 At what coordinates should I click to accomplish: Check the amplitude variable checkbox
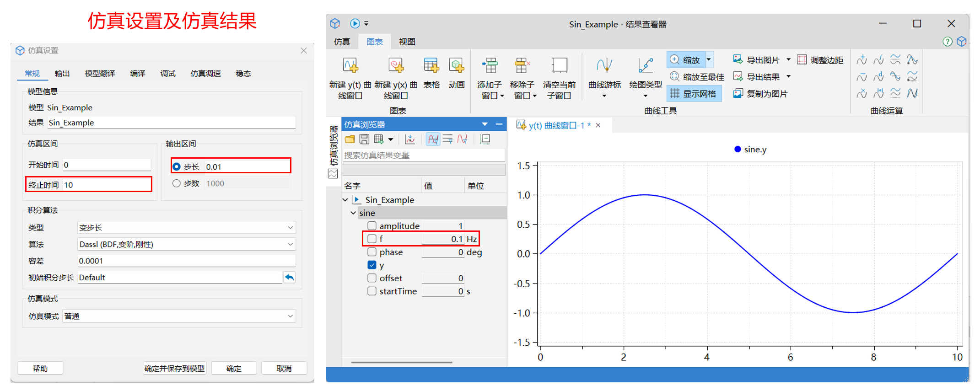372,226
